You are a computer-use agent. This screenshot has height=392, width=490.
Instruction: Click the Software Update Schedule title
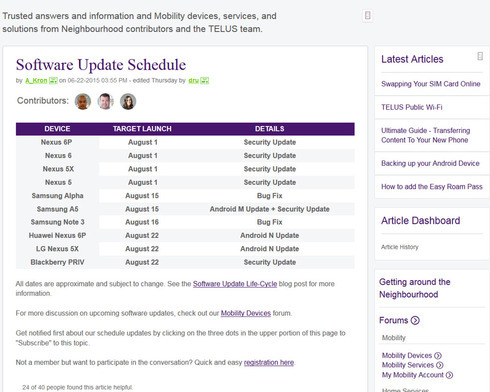point(101,65)
